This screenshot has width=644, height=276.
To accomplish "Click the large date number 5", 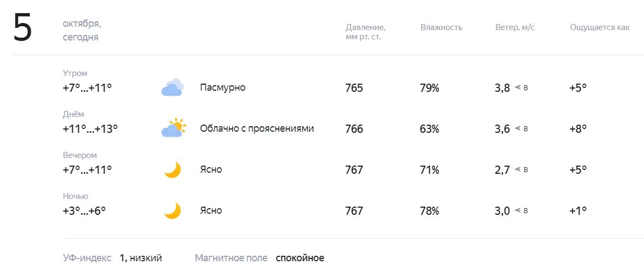I will point(22,28).
